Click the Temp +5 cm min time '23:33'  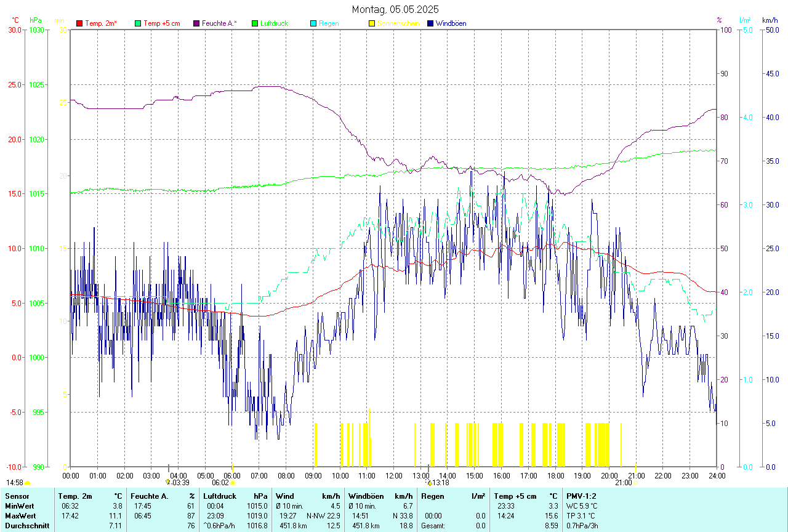click(x=507, y=506)
